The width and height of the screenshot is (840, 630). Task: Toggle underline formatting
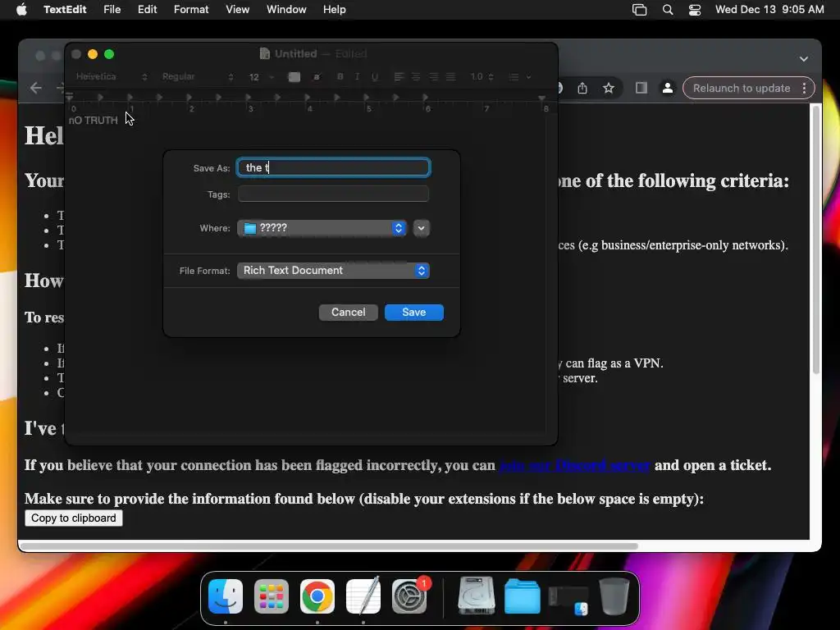point(374,76)
